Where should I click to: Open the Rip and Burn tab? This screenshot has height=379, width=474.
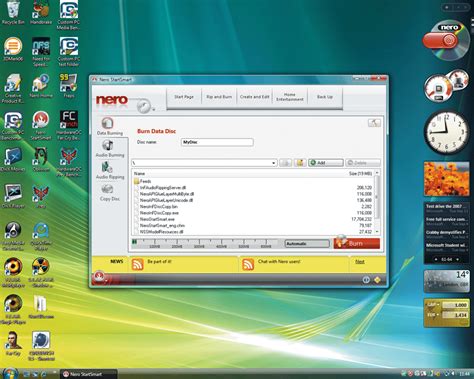(x=219, y=97)
